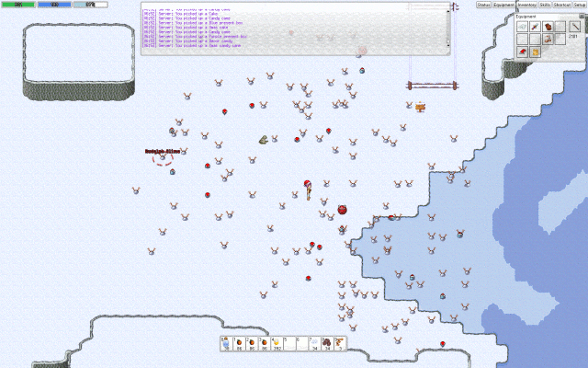The image size is (588, 368).
Task: Click the 'Blue present box' chat line
Action: coord(193,23)
